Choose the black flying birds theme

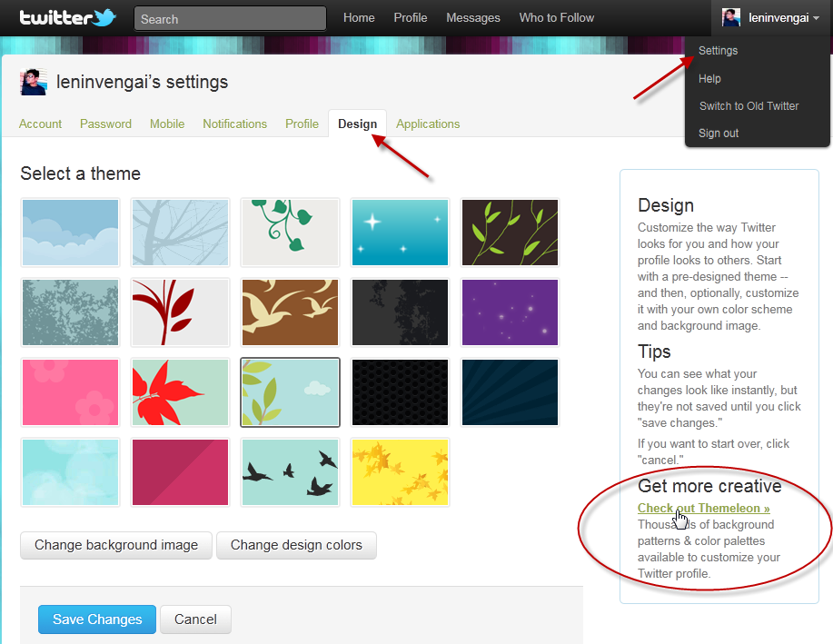click(x=290, y=472)
